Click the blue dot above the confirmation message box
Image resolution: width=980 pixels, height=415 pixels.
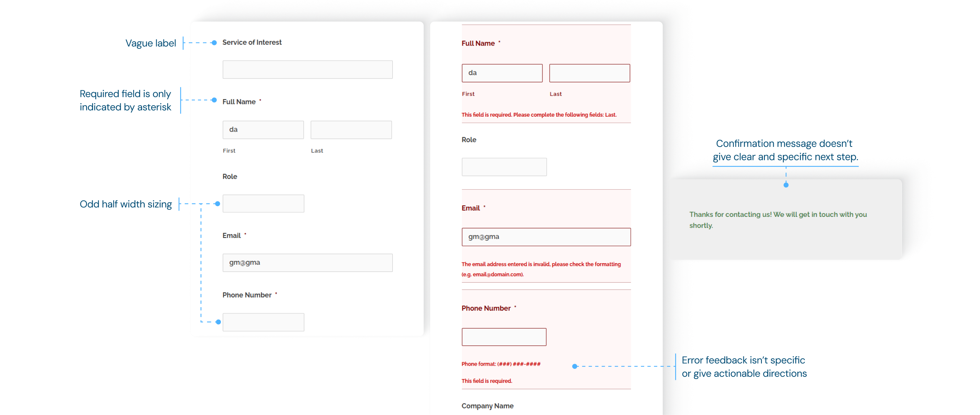(786, 184)
